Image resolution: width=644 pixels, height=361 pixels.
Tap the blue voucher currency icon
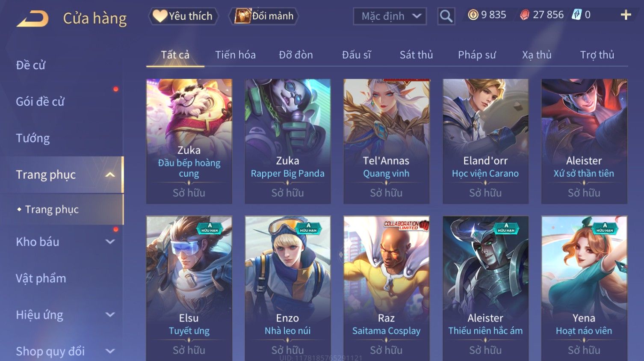[577, 15]
